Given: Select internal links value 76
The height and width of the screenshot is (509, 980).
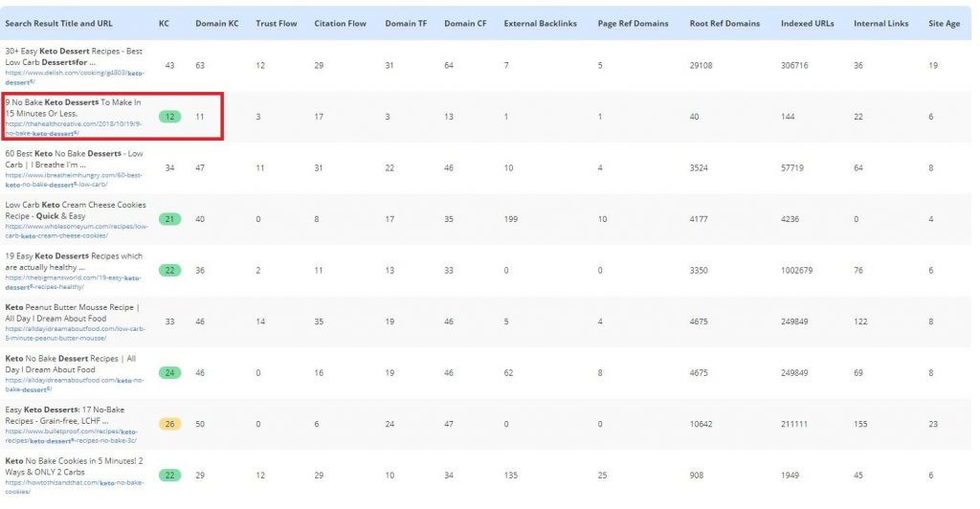Looking at the screenshot, I should (858, 270).
